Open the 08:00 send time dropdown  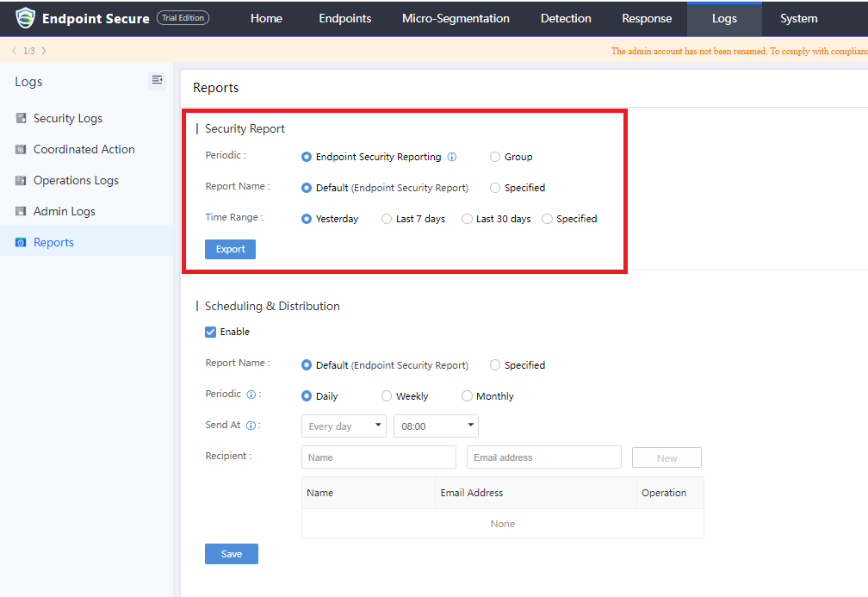pos(436,426)
